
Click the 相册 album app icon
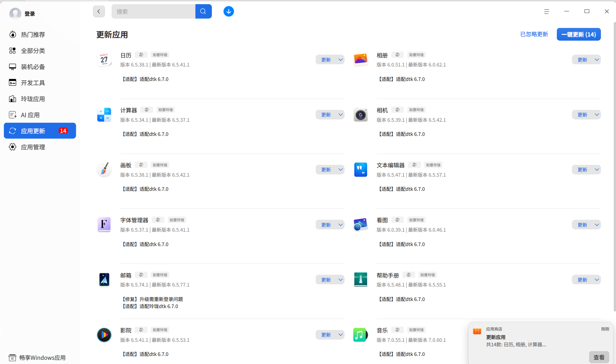(360, 60)
